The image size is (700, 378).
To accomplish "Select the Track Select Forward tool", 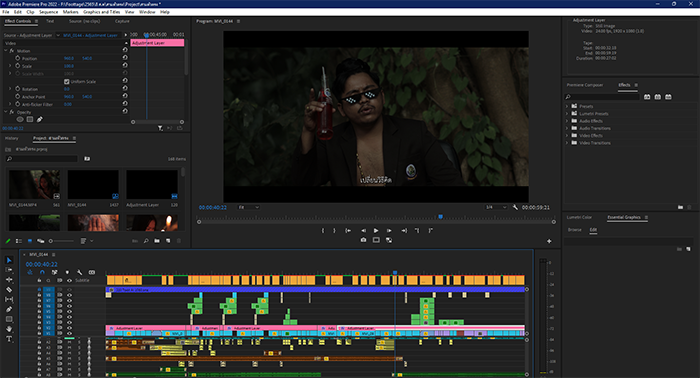I will point(9,270).
